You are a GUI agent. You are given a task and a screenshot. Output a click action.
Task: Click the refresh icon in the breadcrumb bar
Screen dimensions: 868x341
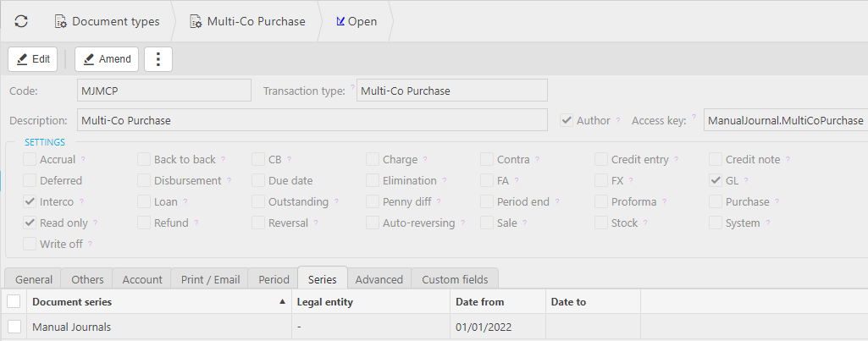point(21,21)
